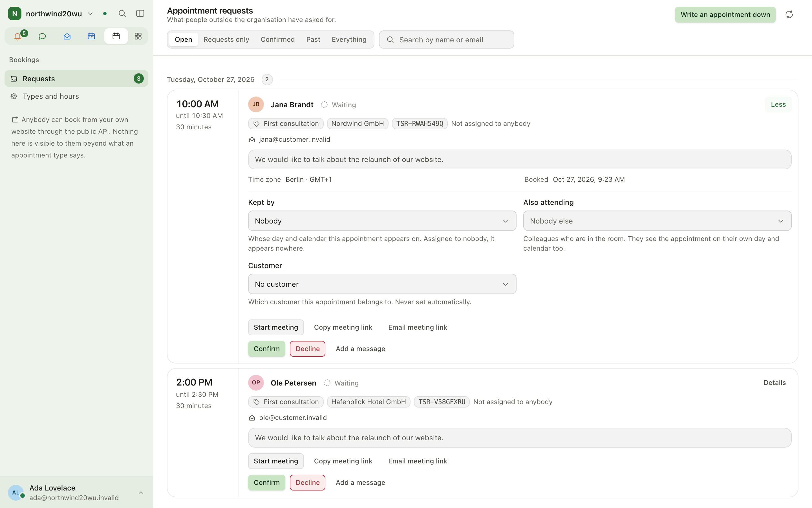Viewport: 812px width, 508px height.
Task: Open the apps grid icon
Action: tap(138, 36)
